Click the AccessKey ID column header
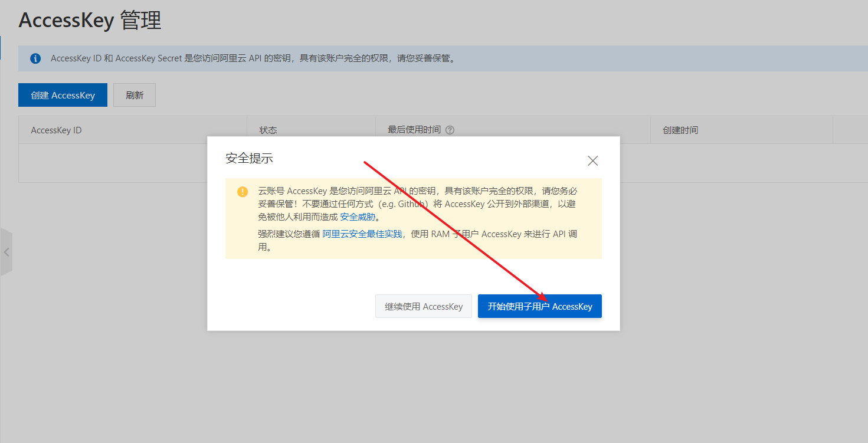Screen dimensions: 868x443 click(x=55, y=130)
